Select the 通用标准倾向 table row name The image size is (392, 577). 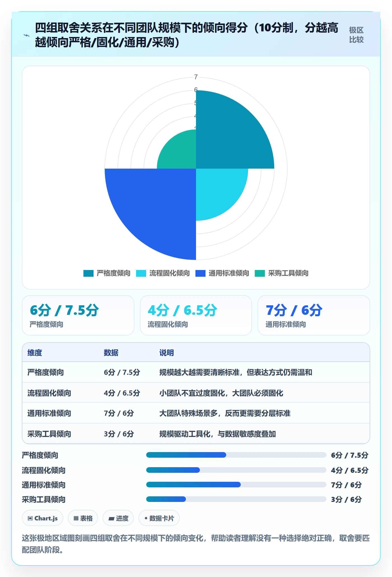click(x=49, y=413)
